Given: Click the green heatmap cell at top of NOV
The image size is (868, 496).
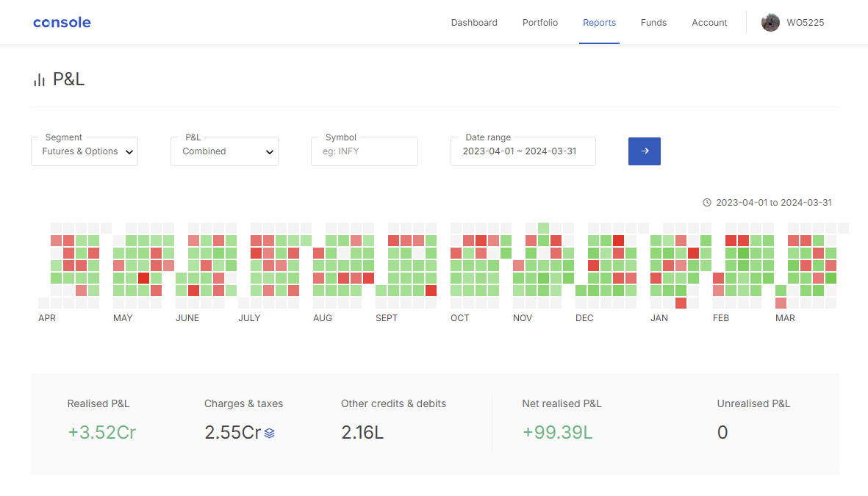Looking at the screenshot, I should click(543, 228).
